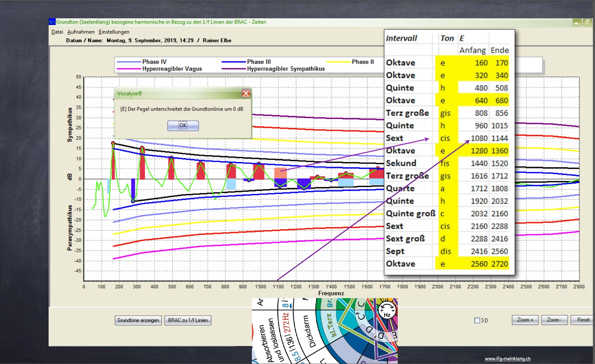Select the 'Quarte' a row

[x=447, y=189]
